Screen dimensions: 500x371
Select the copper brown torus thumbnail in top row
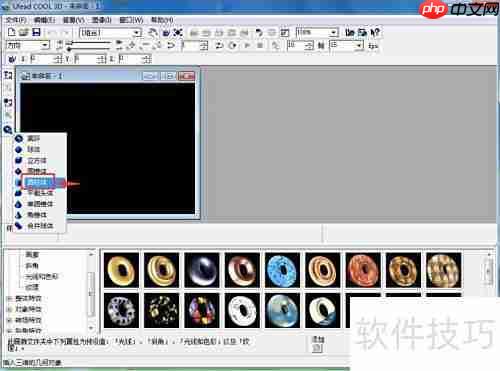tap(242, 270)
